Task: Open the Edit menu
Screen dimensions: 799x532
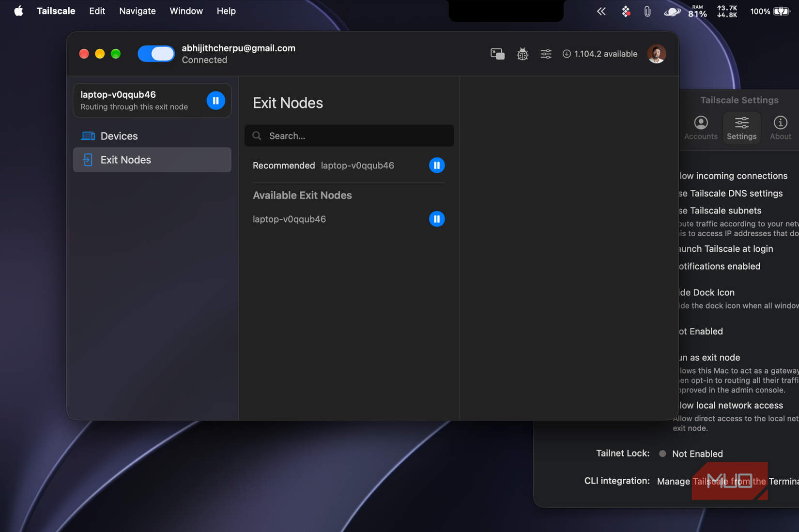Action: point(97,11)
